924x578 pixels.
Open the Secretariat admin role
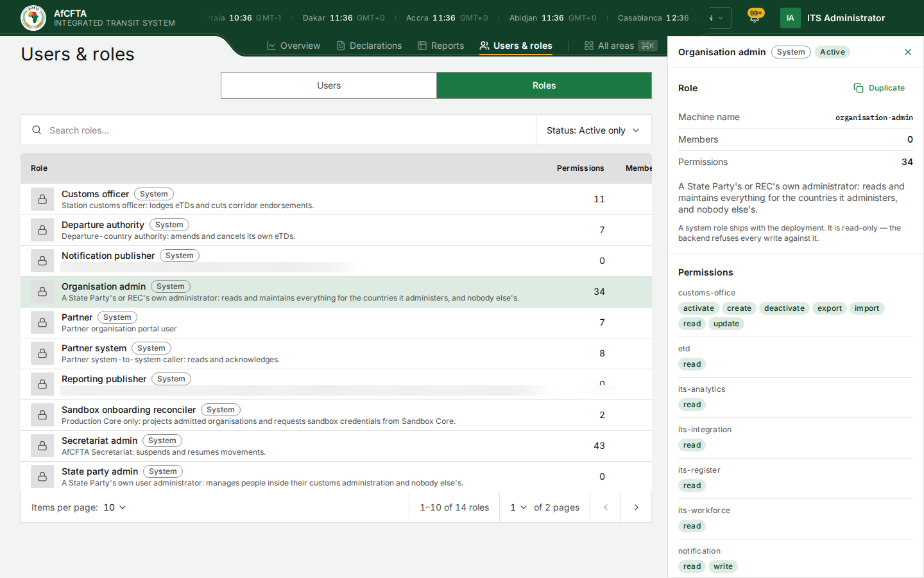336,446
